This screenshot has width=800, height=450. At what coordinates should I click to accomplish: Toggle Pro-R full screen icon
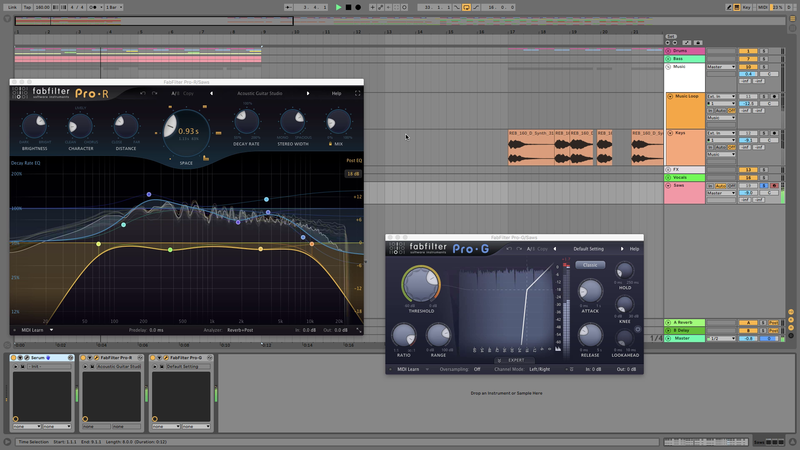point(358,93)
